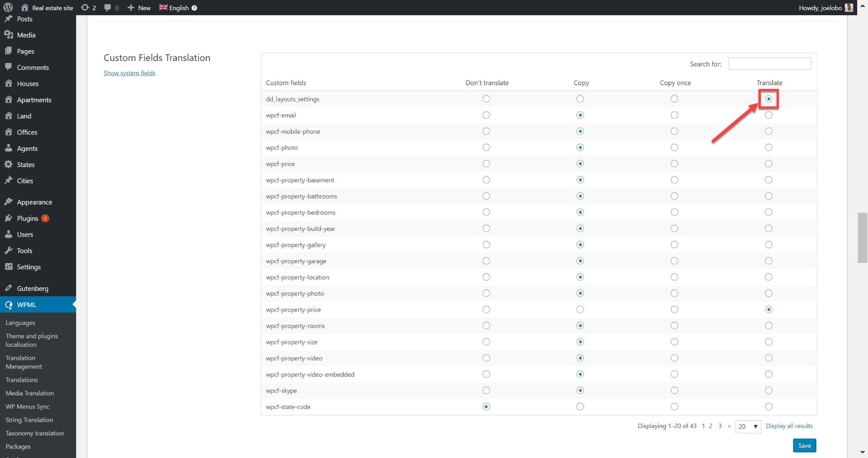The width and height of the screenshot is (868, 458).
Task: Set wpcf-email to Translate
Action: click(769, 115)
